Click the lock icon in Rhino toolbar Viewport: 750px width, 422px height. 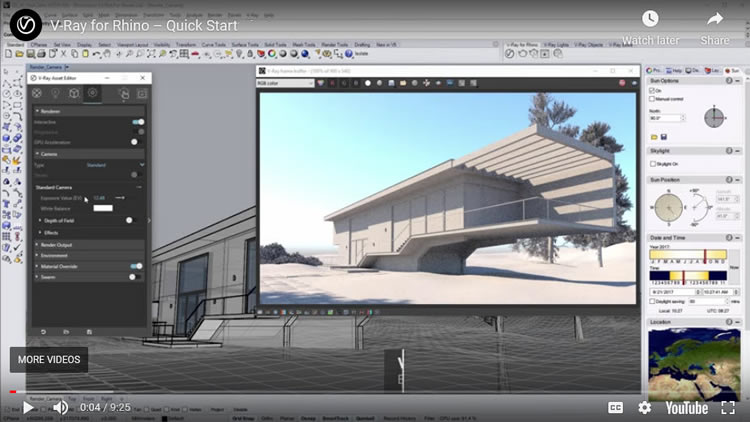click(250, 54)
